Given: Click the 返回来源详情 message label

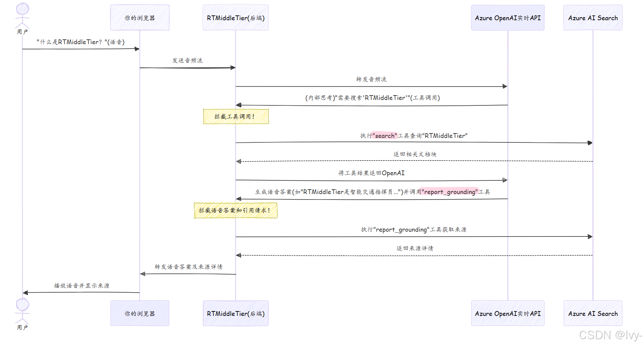Looking at the screenshot, I should (415, 248).
